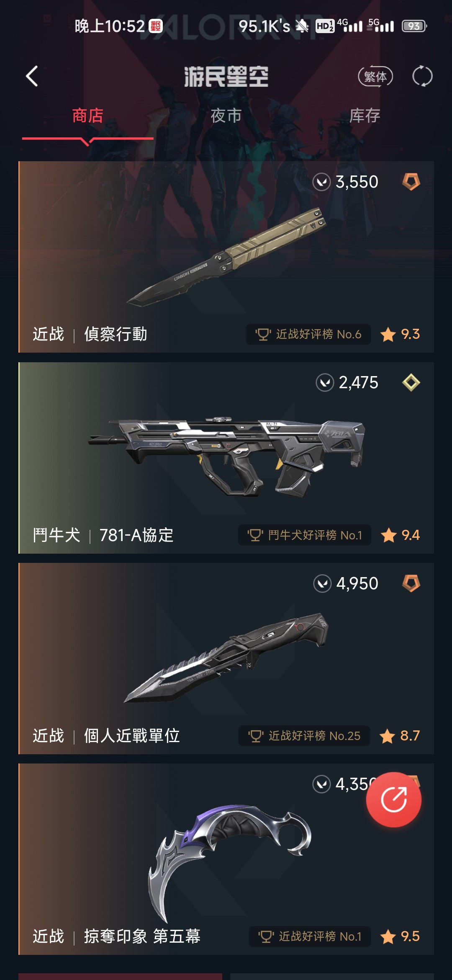The image size is (452, 980).
Task: Tap the 游民星空 title logo
Action: [226, 77]
